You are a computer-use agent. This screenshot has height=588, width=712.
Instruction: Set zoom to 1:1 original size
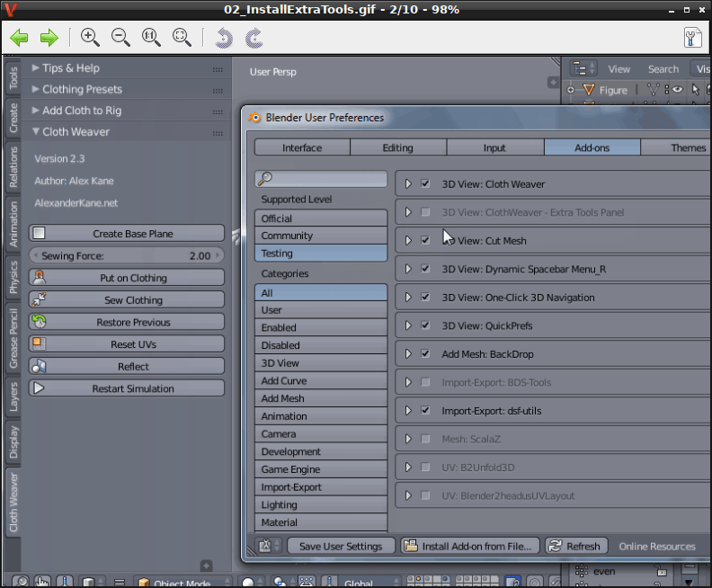click(151, 37)
